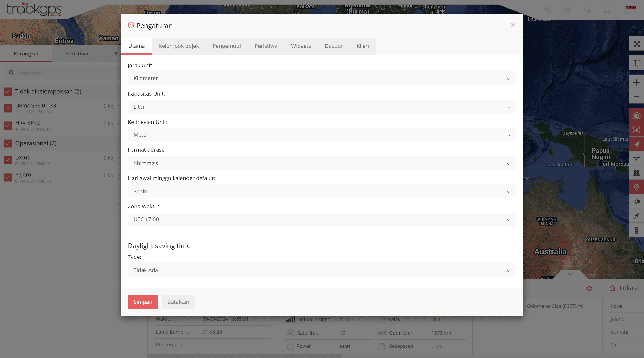
Task: Click the trackgps Indonesia logo
Action: point(34,9)
